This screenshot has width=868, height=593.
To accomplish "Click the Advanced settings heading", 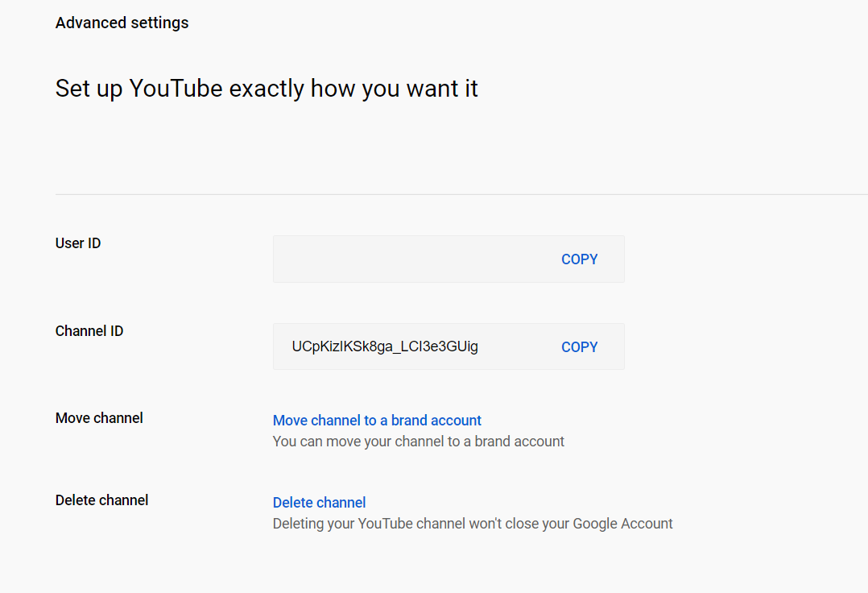I will [122, 23].
